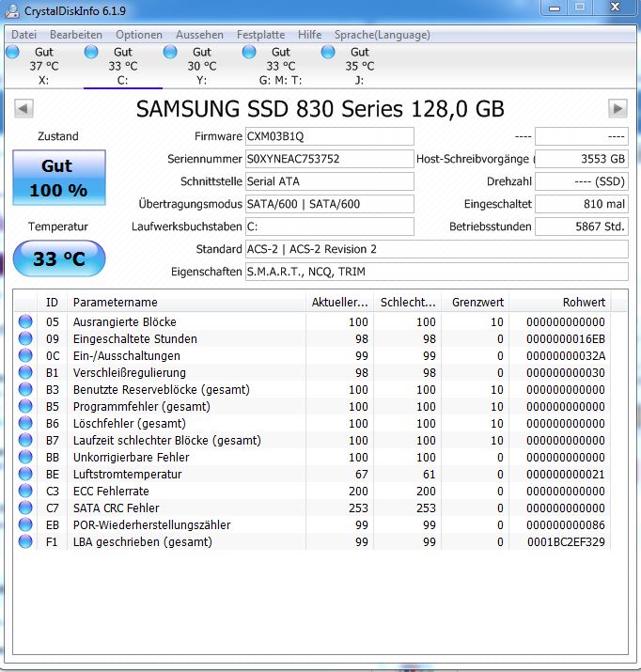641x672 pixels.
Task: Click status icon of Benutzte Reserveblöcke row
Action: (x=25, y=389)
